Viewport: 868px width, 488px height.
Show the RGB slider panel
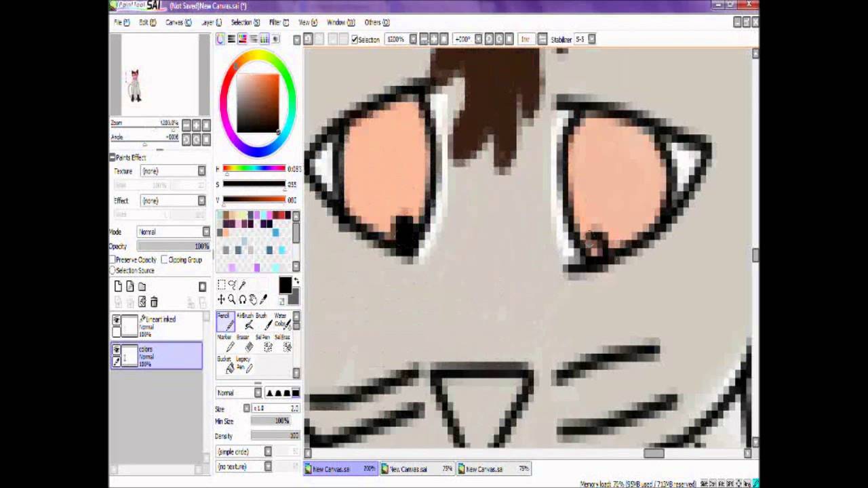tap(231, 39)
